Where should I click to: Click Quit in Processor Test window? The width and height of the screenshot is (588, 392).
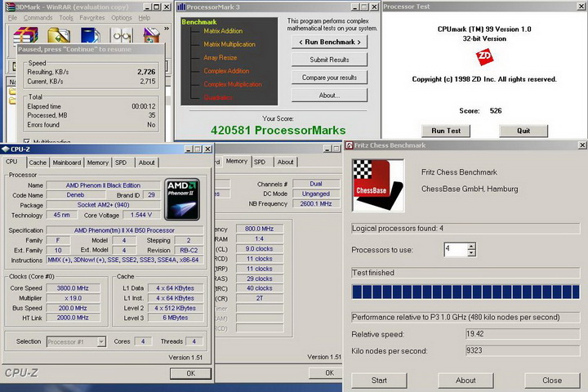[523, 131]
